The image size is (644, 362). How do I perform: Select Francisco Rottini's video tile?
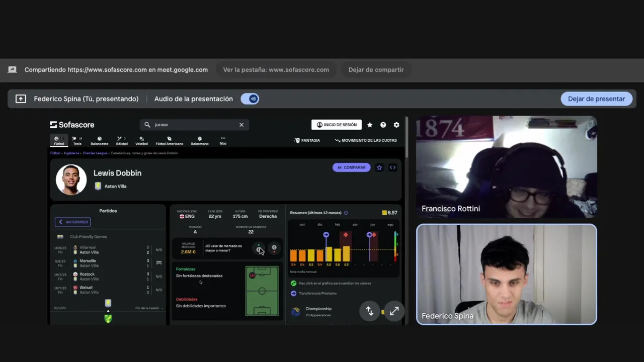click(x=506, y=167)
